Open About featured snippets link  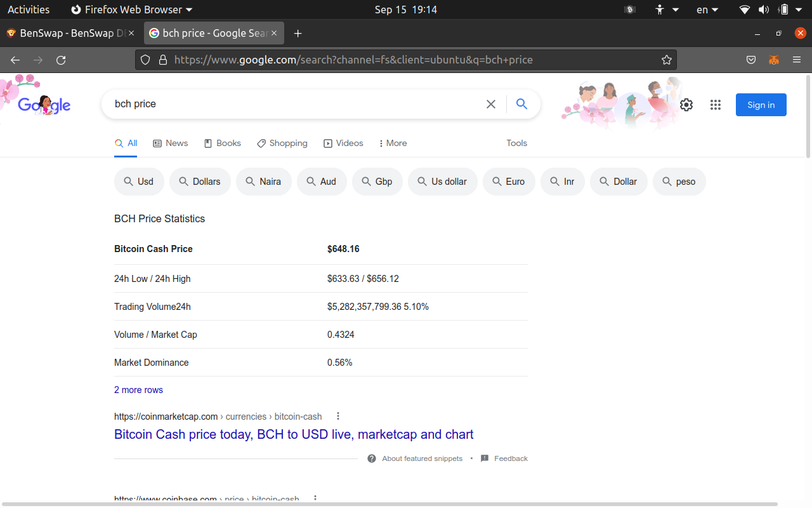coord(422,458)
